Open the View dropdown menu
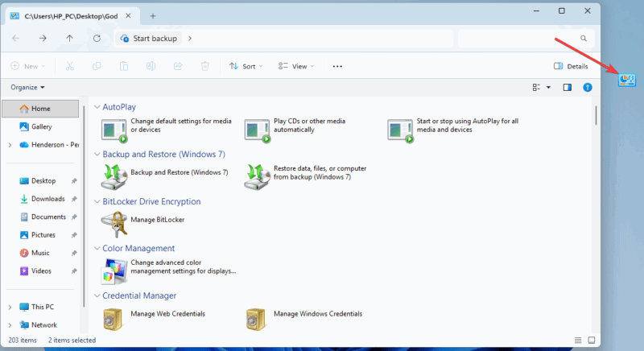 (296, 66)
